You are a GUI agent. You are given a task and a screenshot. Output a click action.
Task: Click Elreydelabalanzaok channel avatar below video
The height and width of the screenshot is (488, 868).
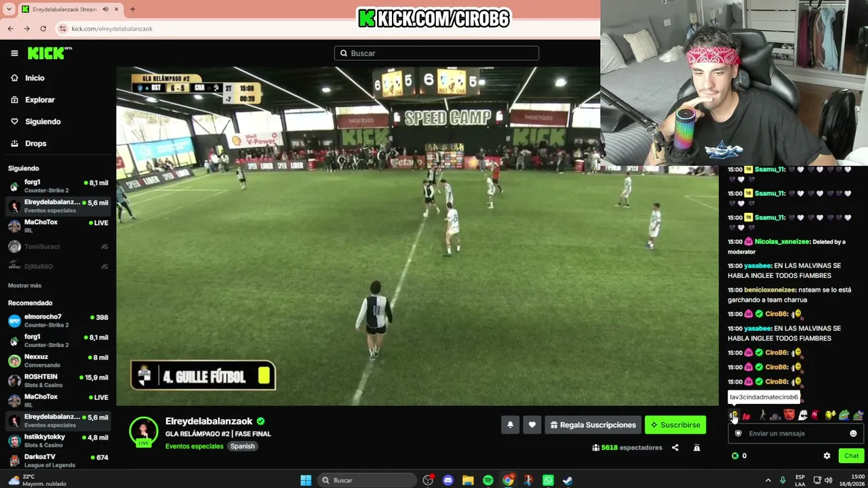[x=144, y=432]
